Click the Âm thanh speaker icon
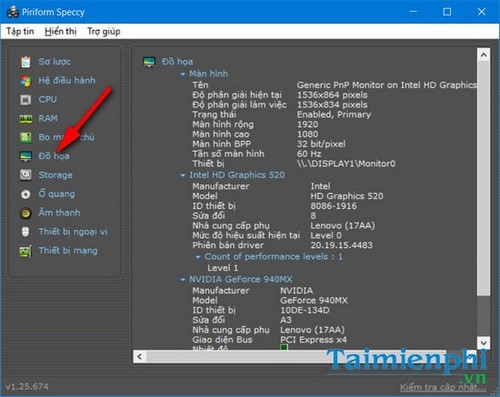Viewport: 500px width, 397px height. click(x=26, y=213)
